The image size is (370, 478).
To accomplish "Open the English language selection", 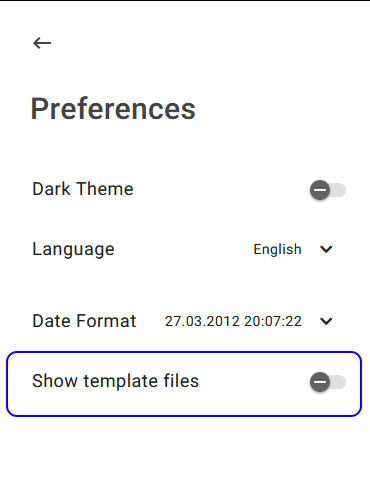I will 277,249.
